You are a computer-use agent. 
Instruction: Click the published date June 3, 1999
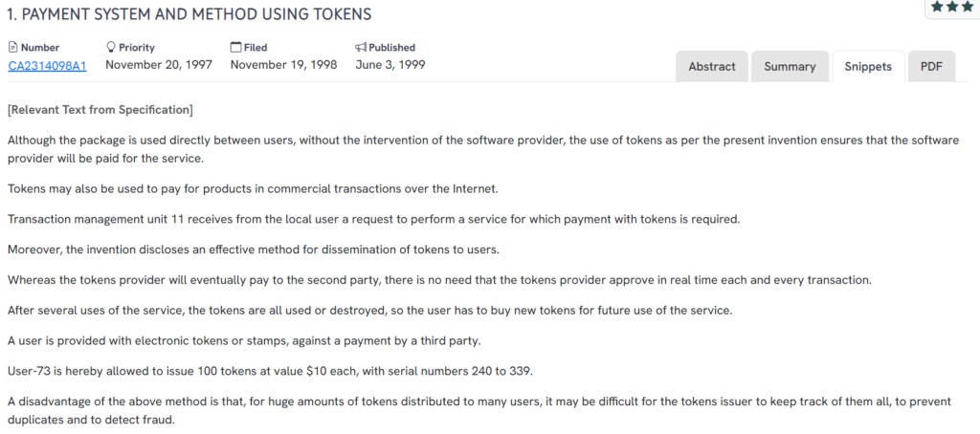(x=390, y=65)
